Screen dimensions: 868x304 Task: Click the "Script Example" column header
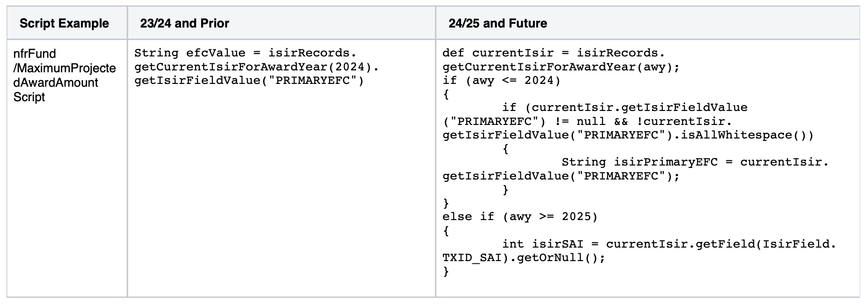pos(64,23)
